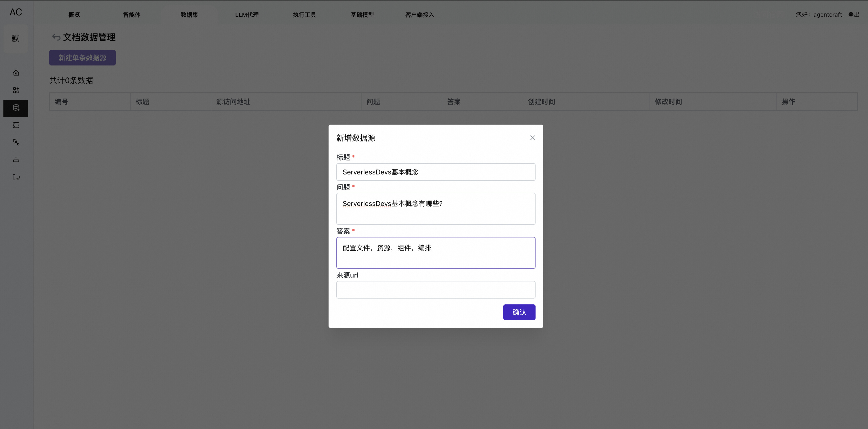Click the AC logo

point(16,12)
